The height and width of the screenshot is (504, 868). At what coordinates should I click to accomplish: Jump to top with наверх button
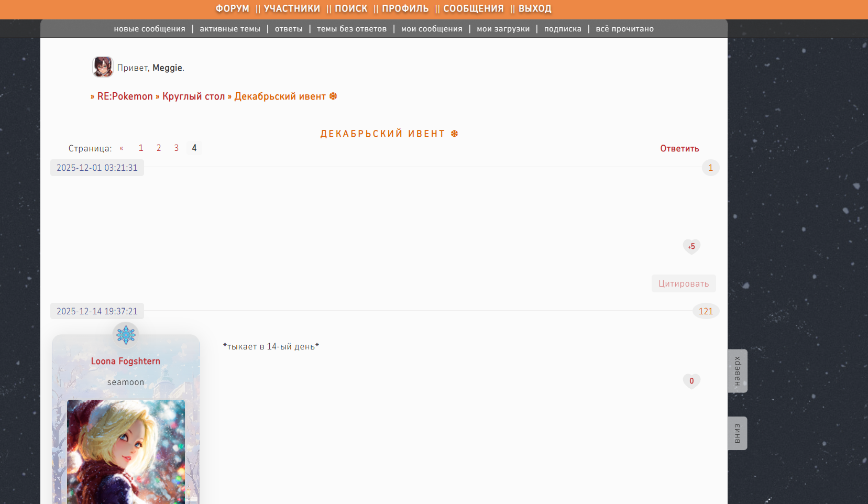738,371
